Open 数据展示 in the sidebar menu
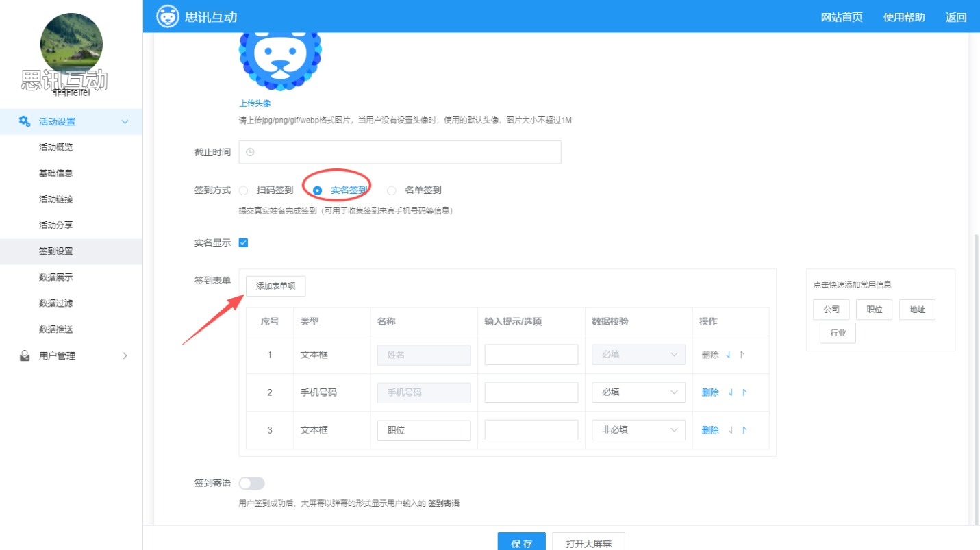Screen dimensions: 980x550 (x=56, y=277)
